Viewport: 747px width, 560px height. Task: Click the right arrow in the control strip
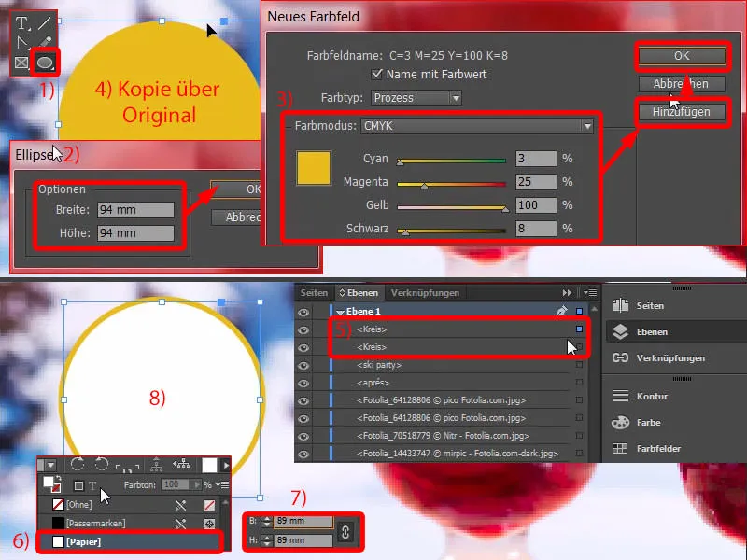pos(226,465)
